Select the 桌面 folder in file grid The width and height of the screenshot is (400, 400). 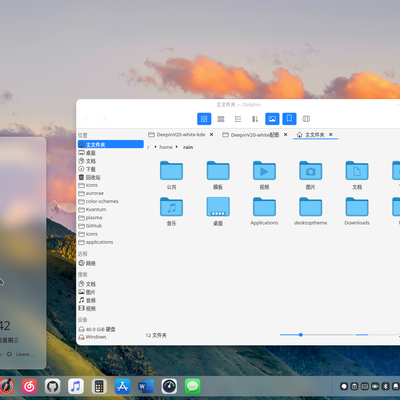pos(218,211)
